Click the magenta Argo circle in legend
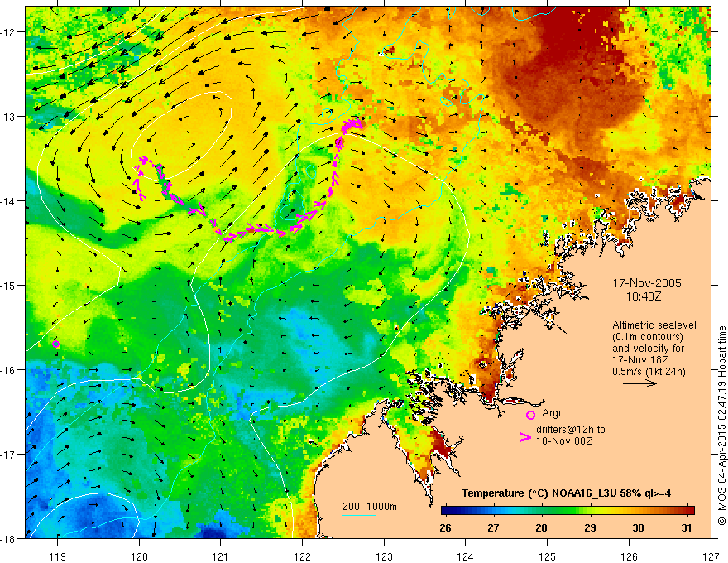 click(x=530, y=415)
